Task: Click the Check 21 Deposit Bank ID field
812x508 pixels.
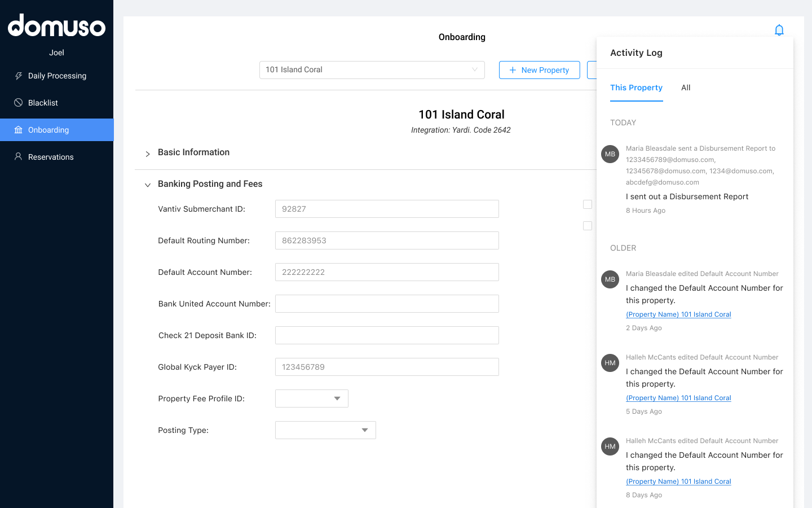Action: [387, 335]
